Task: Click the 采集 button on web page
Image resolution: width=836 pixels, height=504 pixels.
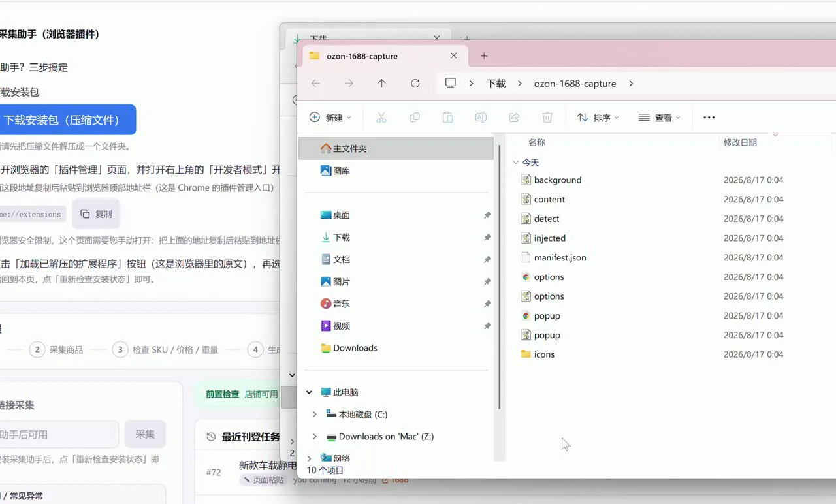Action: click(145, 434)
